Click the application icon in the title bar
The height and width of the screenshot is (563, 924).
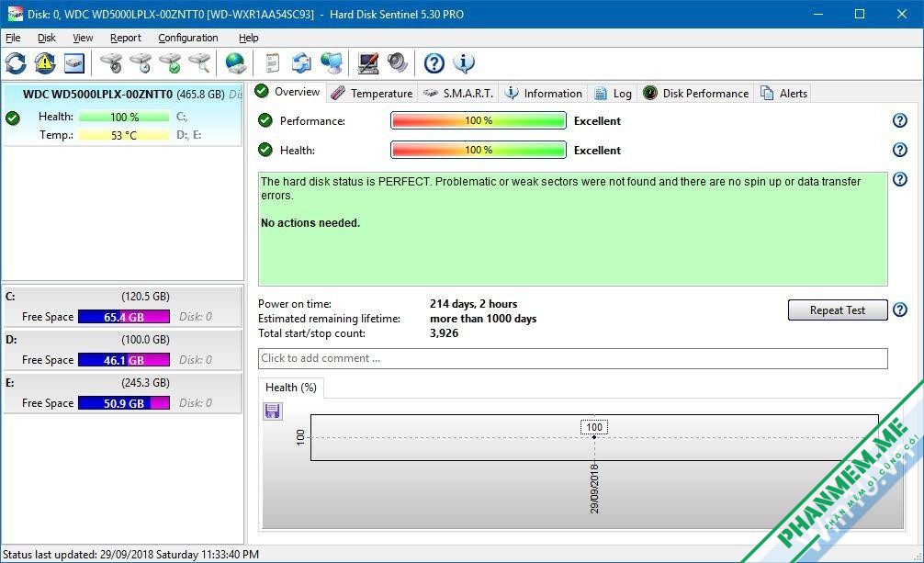click(x=14, y=14)
